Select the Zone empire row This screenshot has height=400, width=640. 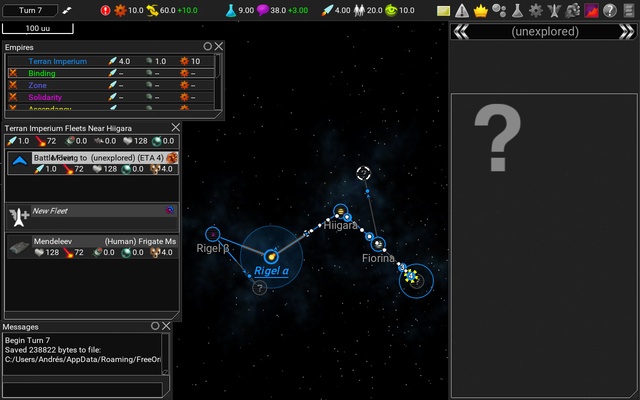[111, 85]
